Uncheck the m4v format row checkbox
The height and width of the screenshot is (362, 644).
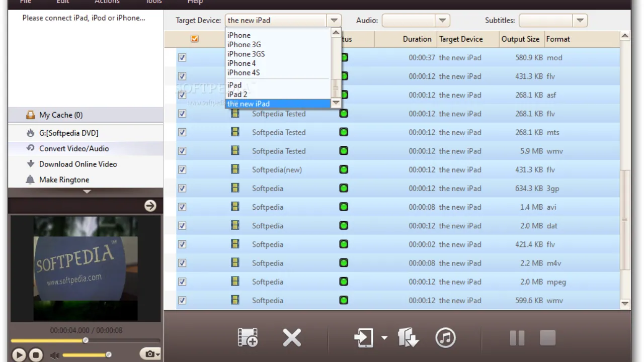(182, 263)
